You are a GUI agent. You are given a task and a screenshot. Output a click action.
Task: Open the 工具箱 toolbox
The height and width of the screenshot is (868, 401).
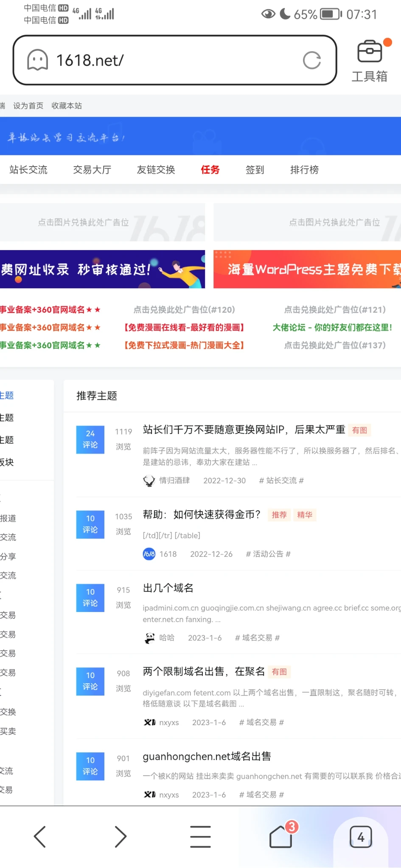coord(370,61)
